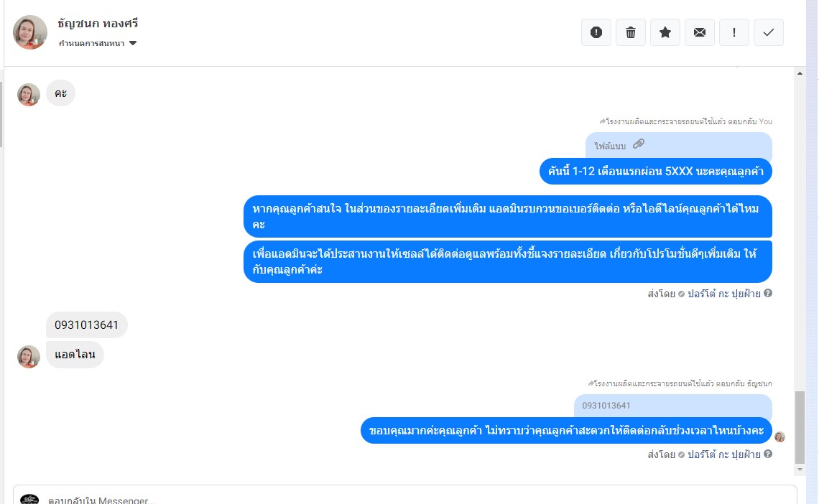Select the แอดไลน message bubble
This screenshot has height=504, width=819.
click(x=75, y=355)
